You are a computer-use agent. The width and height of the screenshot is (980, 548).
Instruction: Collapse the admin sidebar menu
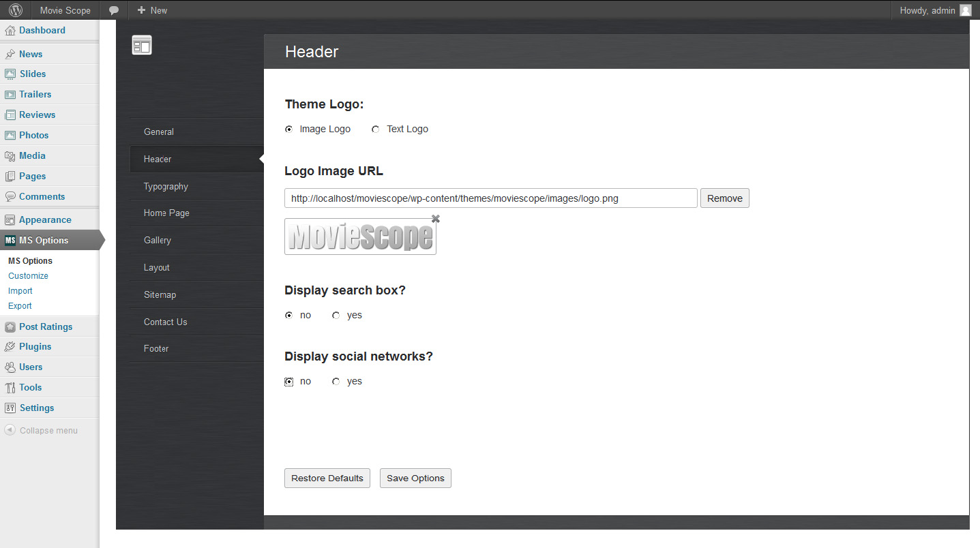(41, 431)
